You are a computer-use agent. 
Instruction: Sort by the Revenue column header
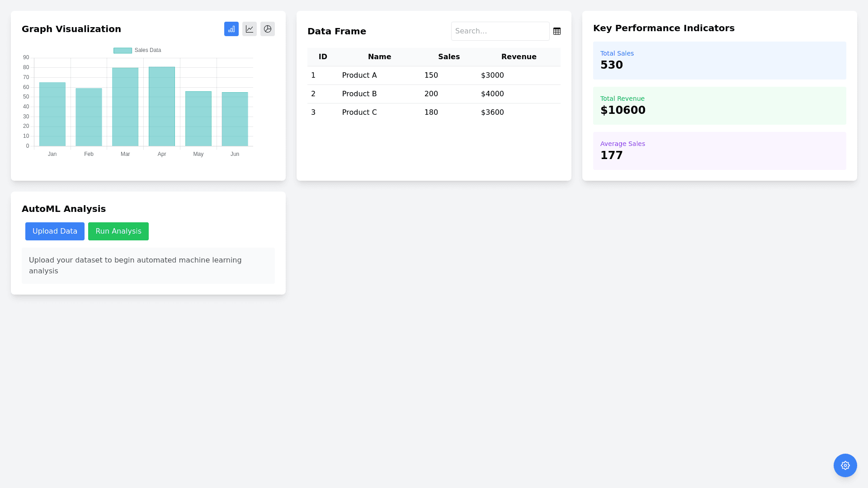click(519, 57)
